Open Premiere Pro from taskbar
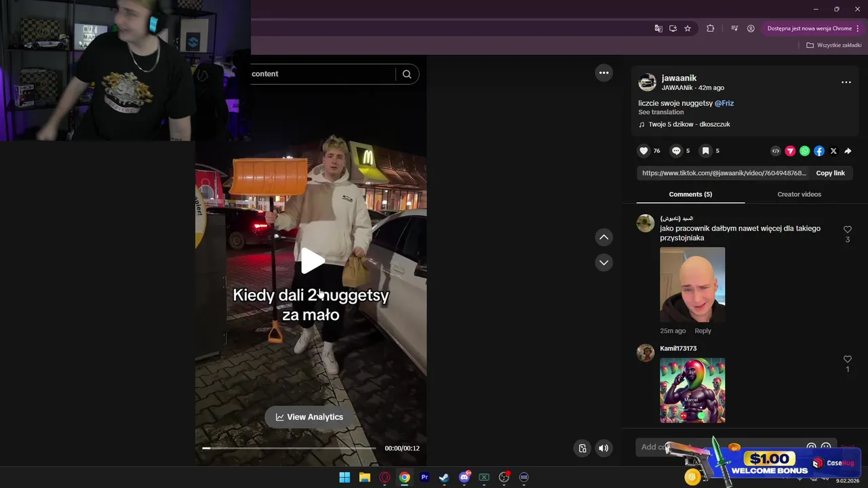 tap(425, 477)
